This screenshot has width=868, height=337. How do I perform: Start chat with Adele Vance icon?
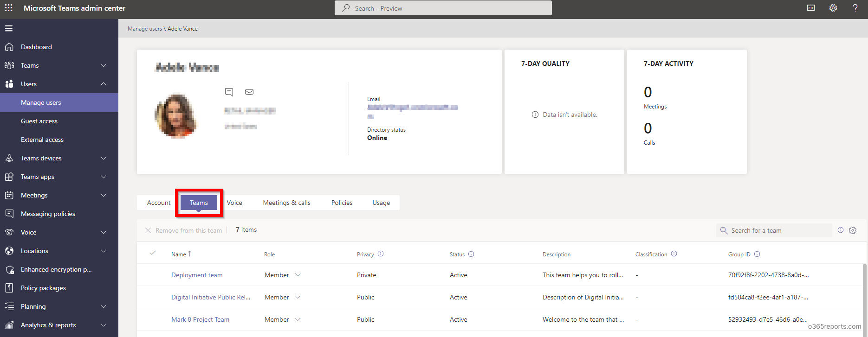coord(229,92)
